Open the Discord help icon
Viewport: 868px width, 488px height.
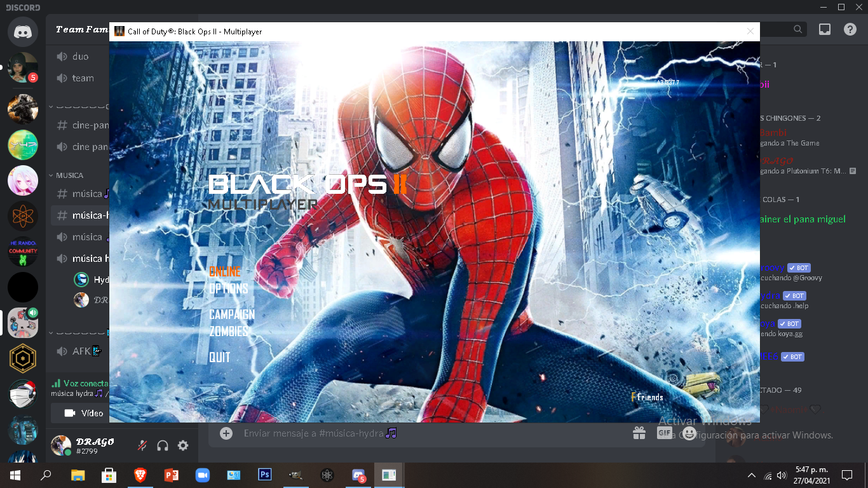(850, 29)
